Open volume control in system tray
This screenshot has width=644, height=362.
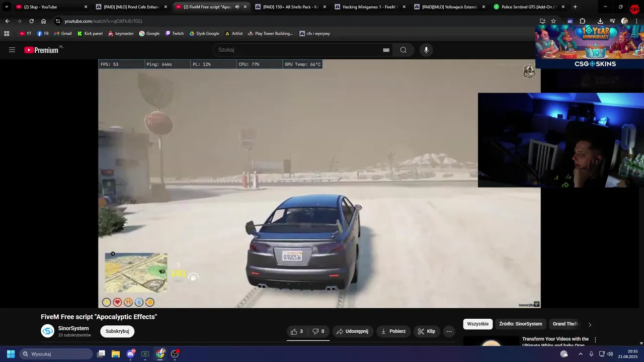click(x=610, y=354)
